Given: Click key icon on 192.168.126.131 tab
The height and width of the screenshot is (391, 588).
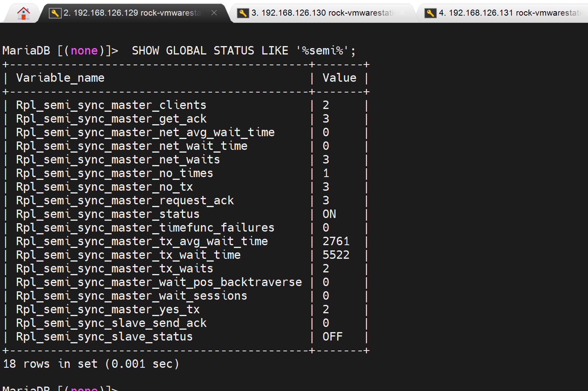Looking at the screenshot, I should click(430, 13).
